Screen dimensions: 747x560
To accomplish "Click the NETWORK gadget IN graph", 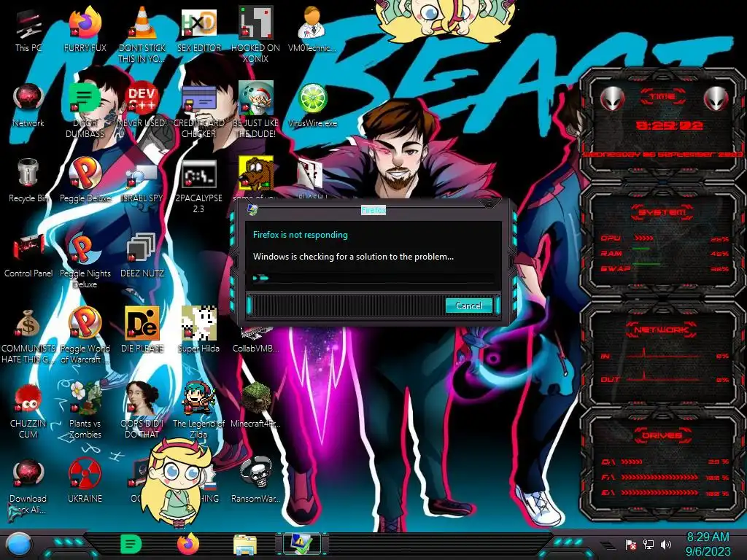I will tap(663, 354).
